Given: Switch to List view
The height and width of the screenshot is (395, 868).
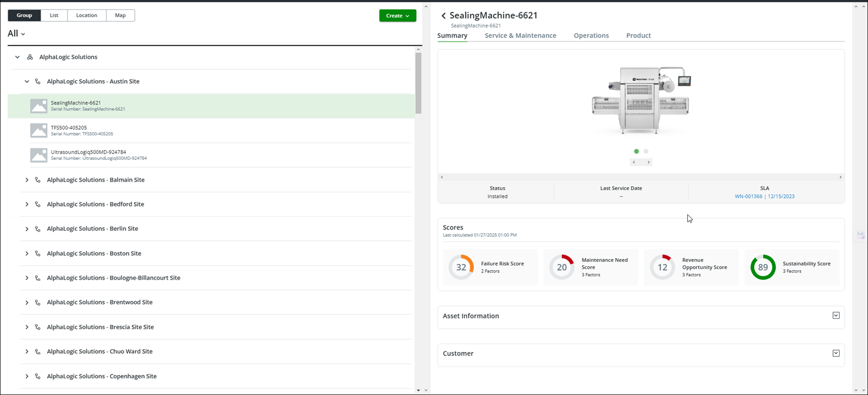Looking at the screenshot, I should click(54, 16).
